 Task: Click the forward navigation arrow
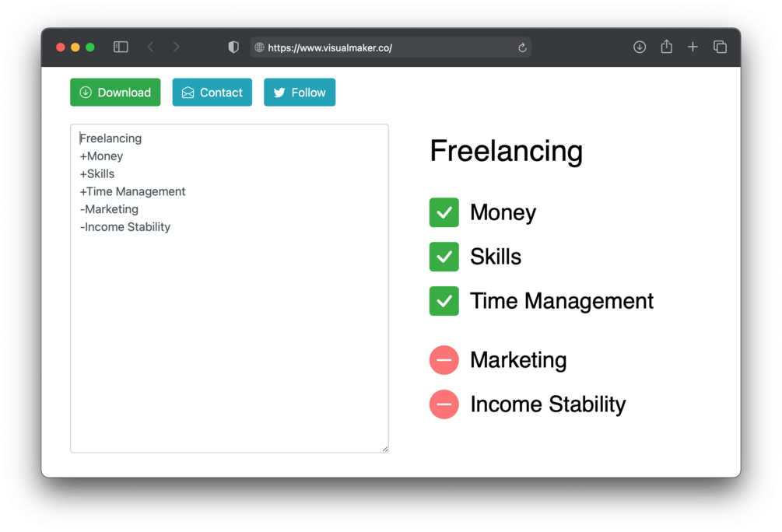tap(177, 47)
